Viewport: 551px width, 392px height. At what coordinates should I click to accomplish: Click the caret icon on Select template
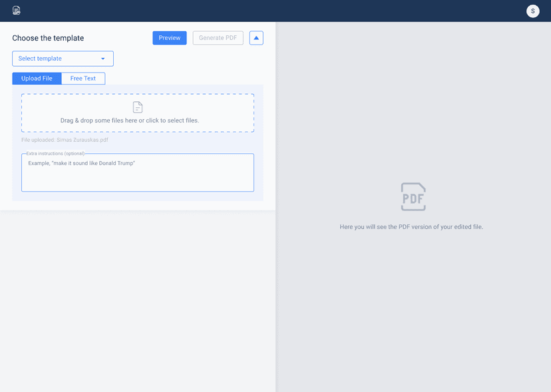point(103,59)
